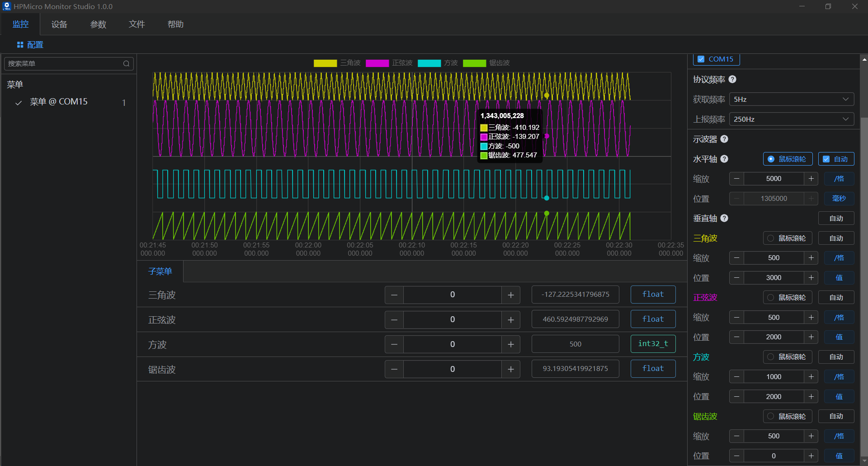Toggle horizontal axis 自动 checkbox
Screen dimensions: 868x466
coord(826,159)
